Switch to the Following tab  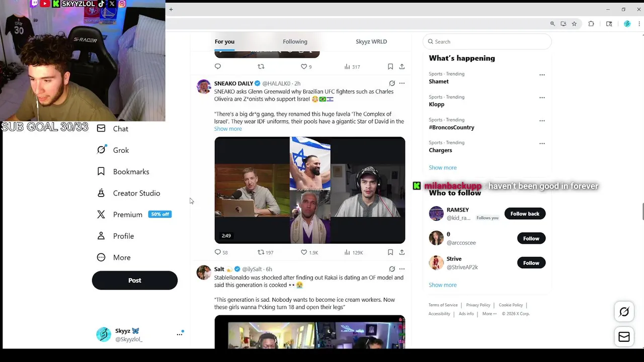295,42
